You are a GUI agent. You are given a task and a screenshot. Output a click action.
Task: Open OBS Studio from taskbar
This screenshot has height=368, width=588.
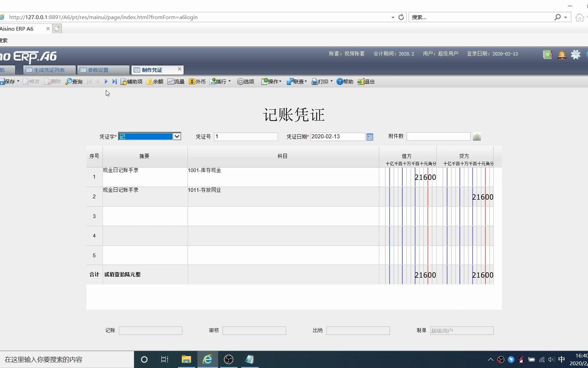click(228, 359)
